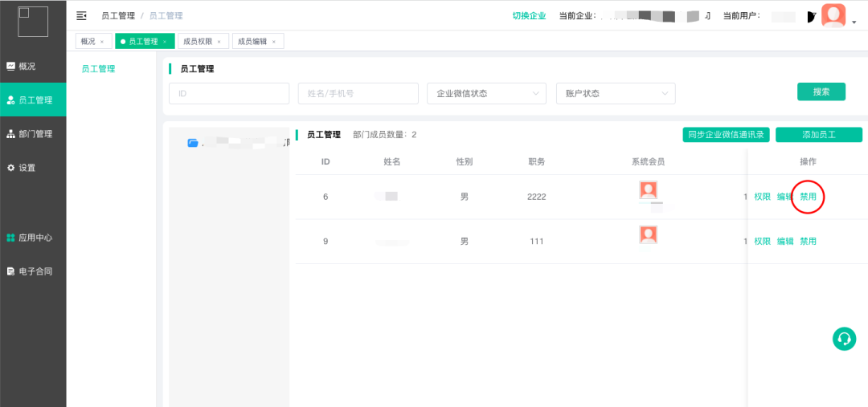The width and height of the screenshot is (868, 407).
Task: Click 权限 for employee ID 6
Action: pos(762,197)
